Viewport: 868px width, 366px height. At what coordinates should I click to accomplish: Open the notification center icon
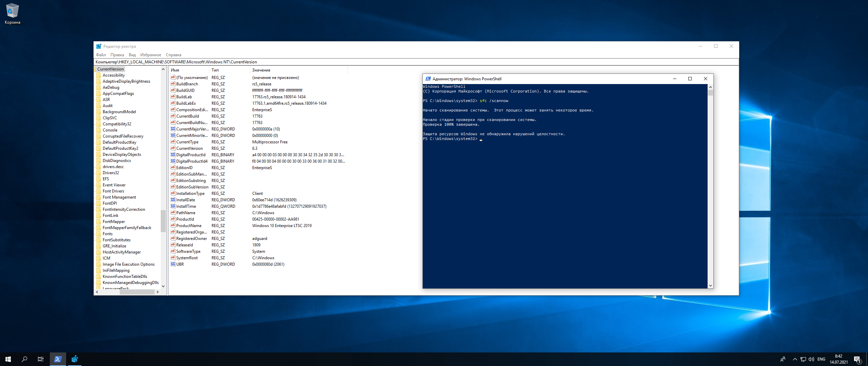coord(857,359)
